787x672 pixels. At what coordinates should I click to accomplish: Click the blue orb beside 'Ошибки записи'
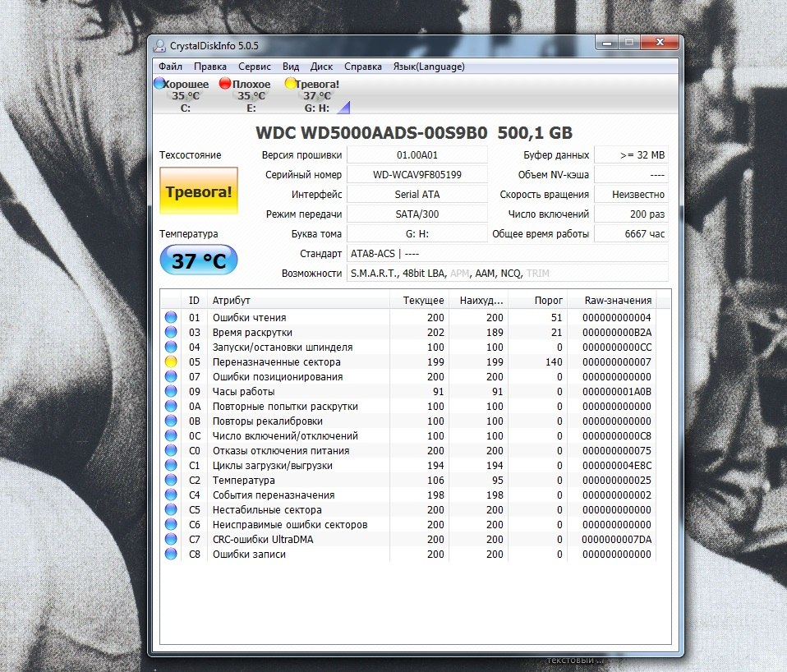(x=171, y=555)
